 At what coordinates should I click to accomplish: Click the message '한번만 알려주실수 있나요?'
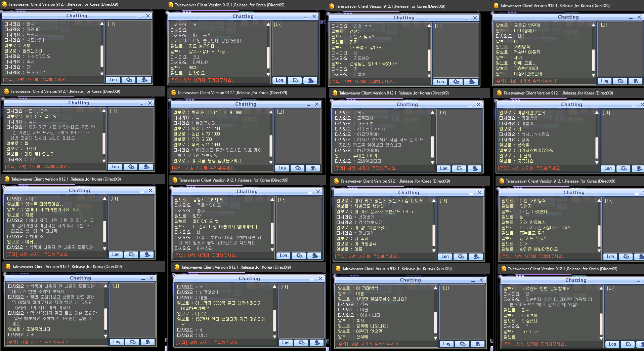coord(372,299)
